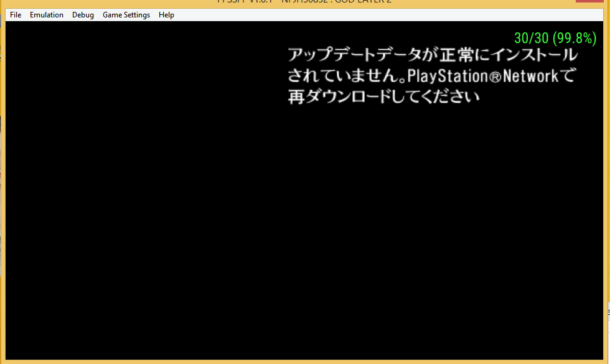Image resolution: width=610 pixels, height=364 pixels.
Task: Open the Debug menu
Action: (83, 15)
